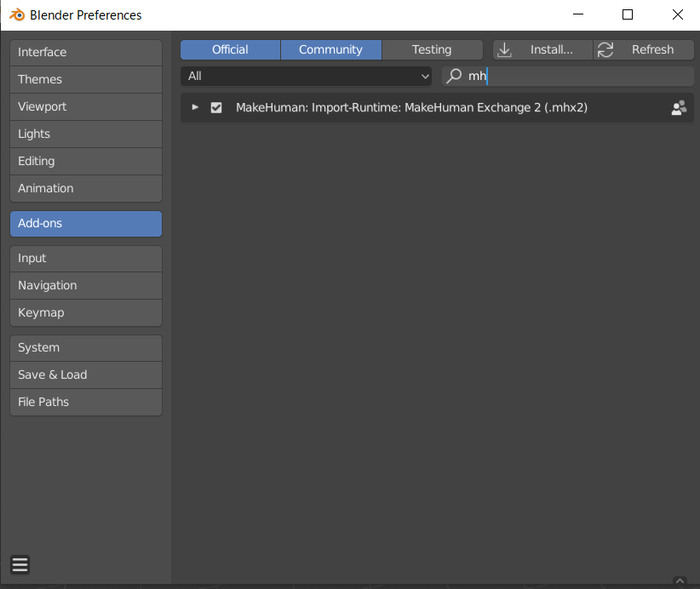Open the Interface preferences section
This screenshot has height=589, width=700.
86,52
